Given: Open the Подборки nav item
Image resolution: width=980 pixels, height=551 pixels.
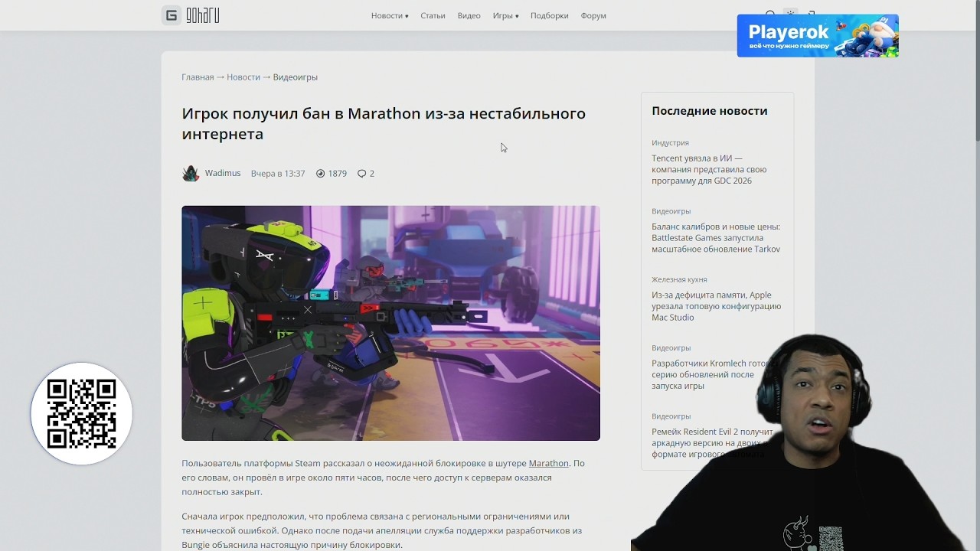Looking at the screenshot, I should point(549,16).
